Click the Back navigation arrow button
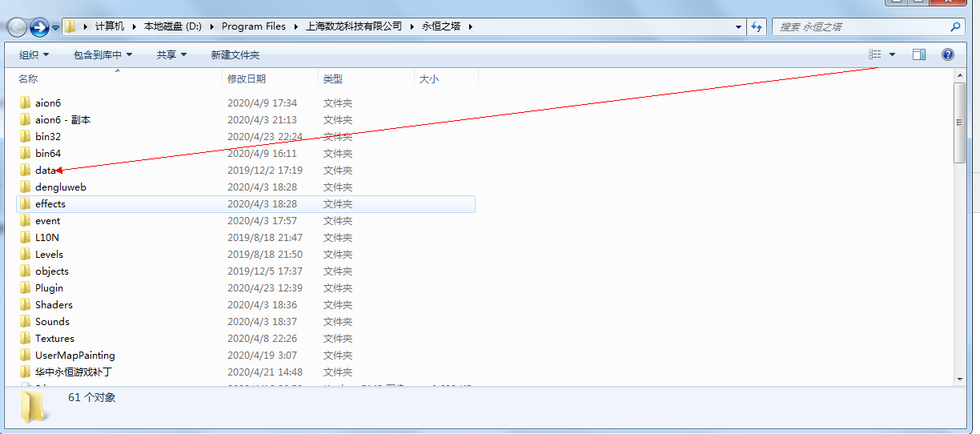The width and height of the screenshot is (980, 434). point(17,26)
